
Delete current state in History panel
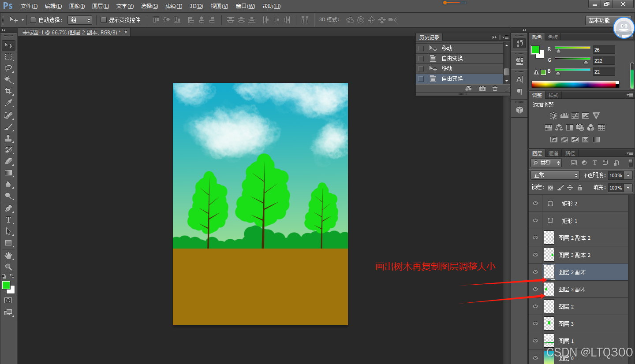(x=495, y=89)
